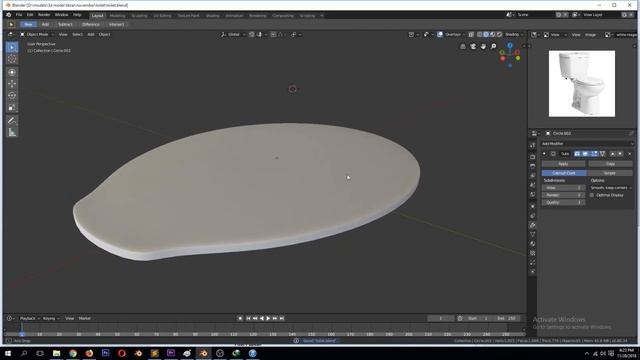The width and height of the screenshot is (640, 360).
Task: Open the File menu
Action: (x=19, y=15)
